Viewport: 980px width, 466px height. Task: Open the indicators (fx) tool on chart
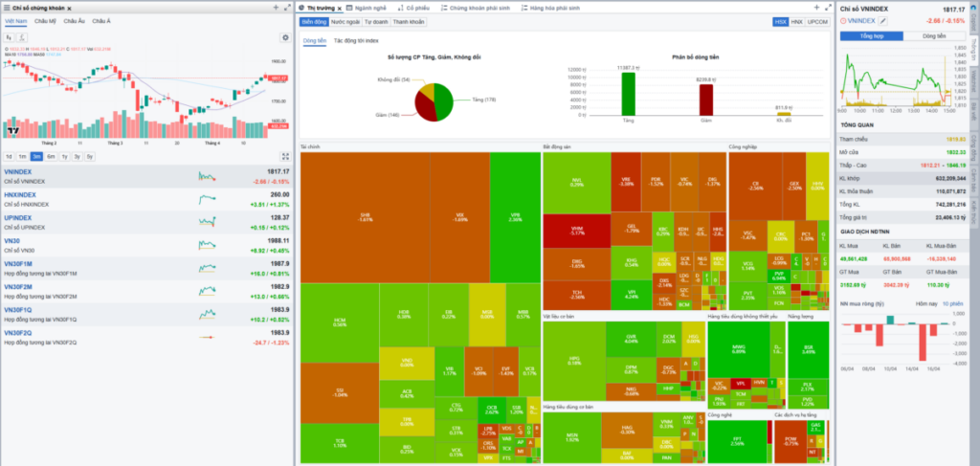(x=23, y=37)
